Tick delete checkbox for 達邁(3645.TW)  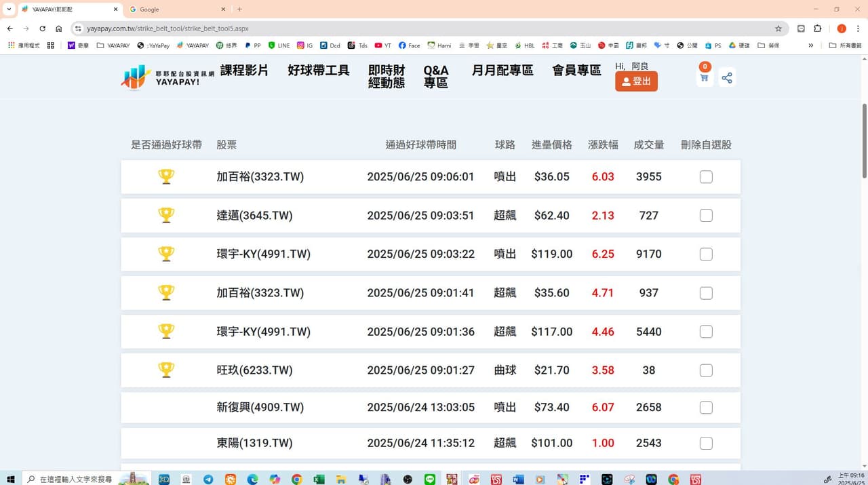[x=706, y=216]
